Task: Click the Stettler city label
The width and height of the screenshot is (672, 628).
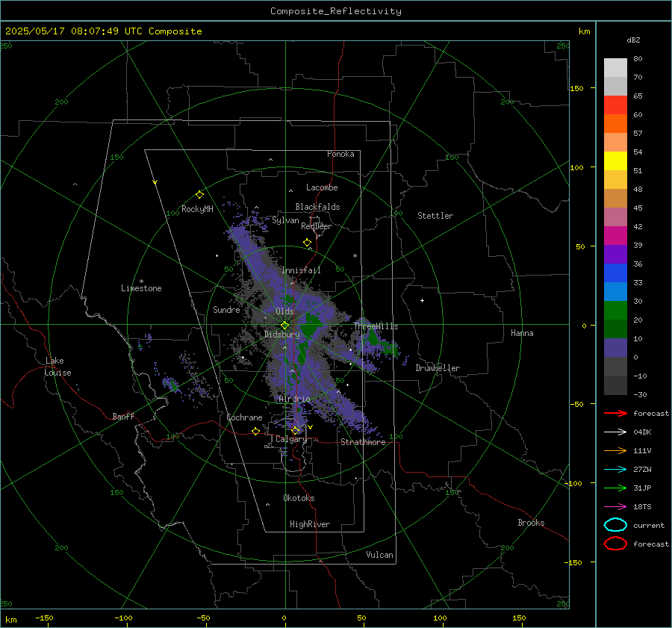Action: coord(435,216)
